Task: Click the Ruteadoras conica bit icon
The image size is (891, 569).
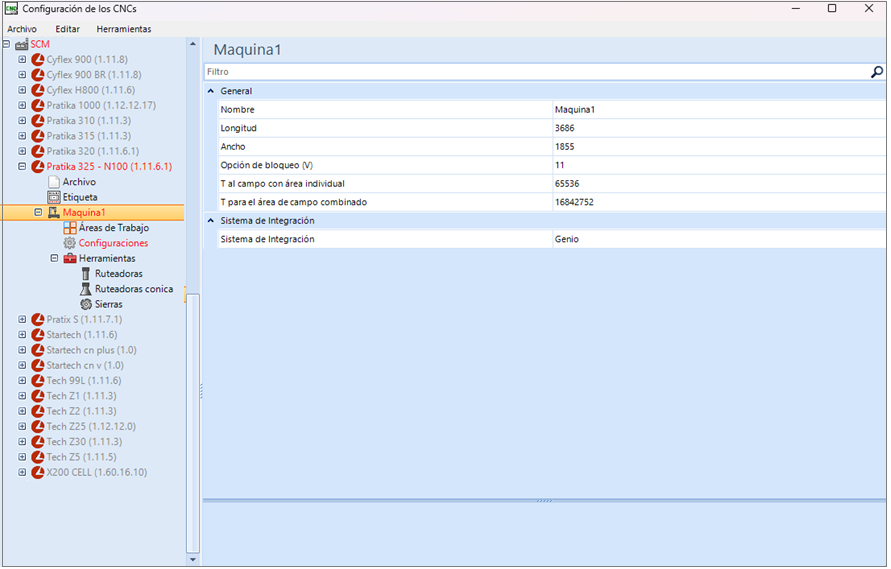Action: 86,289
